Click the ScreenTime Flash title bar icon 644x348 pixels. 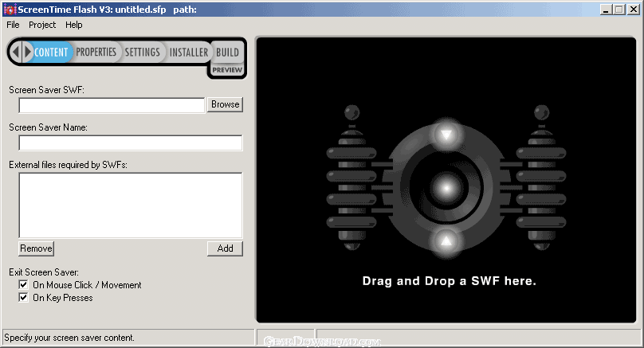point(10,9)
